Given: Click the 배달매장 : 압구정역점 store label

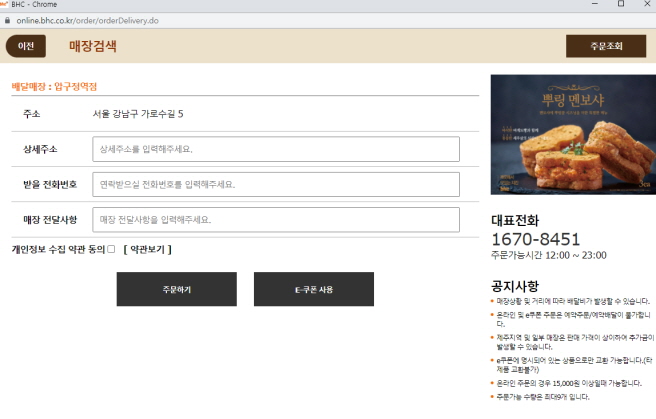Looking at the screenshot, I should coord(54,87).
